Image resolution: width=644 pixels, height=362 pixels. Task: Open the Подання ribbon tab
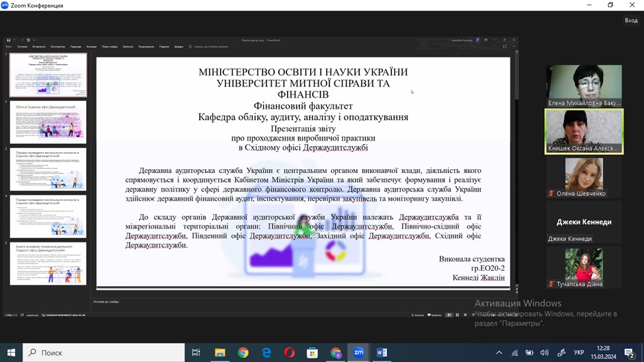[x=164, y=47]
